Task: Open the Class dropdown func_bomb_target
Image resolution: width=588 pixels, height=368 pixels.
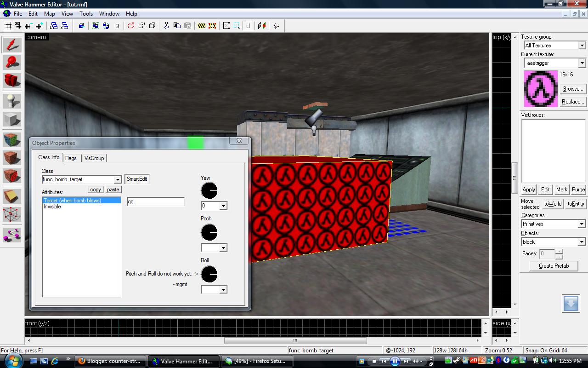Action: [117, 179]
